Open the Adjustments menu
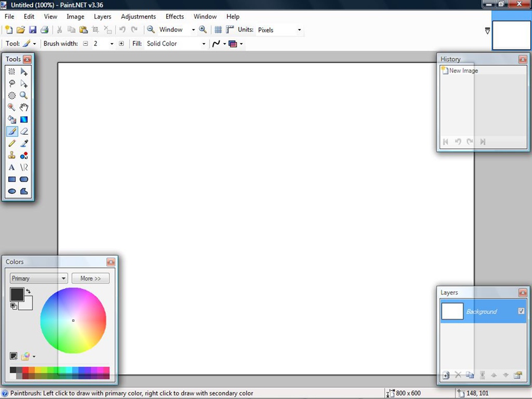Screen dimensions: 532x399 138,17
